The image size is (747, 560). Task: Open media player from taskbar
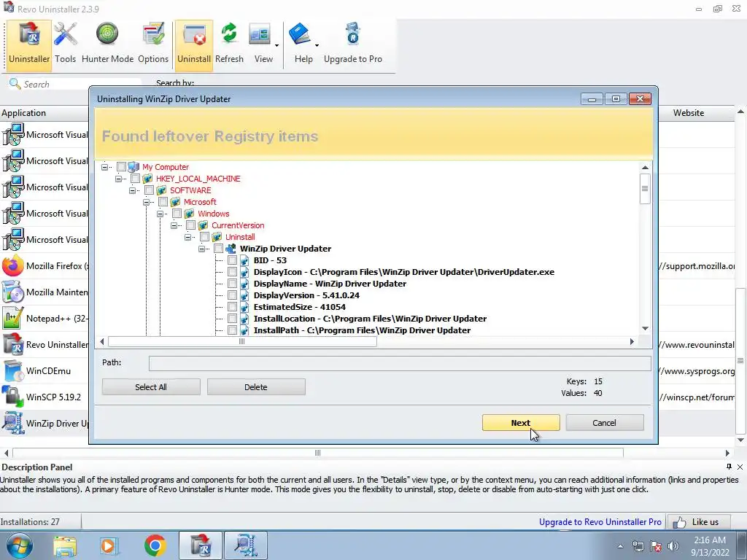(x=108, y=545)
